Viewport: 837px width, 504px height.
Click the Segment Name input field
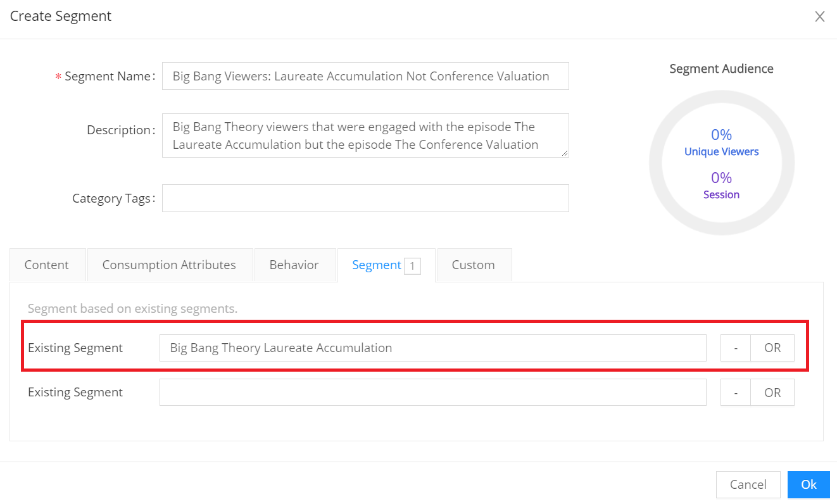pos(365,76)
